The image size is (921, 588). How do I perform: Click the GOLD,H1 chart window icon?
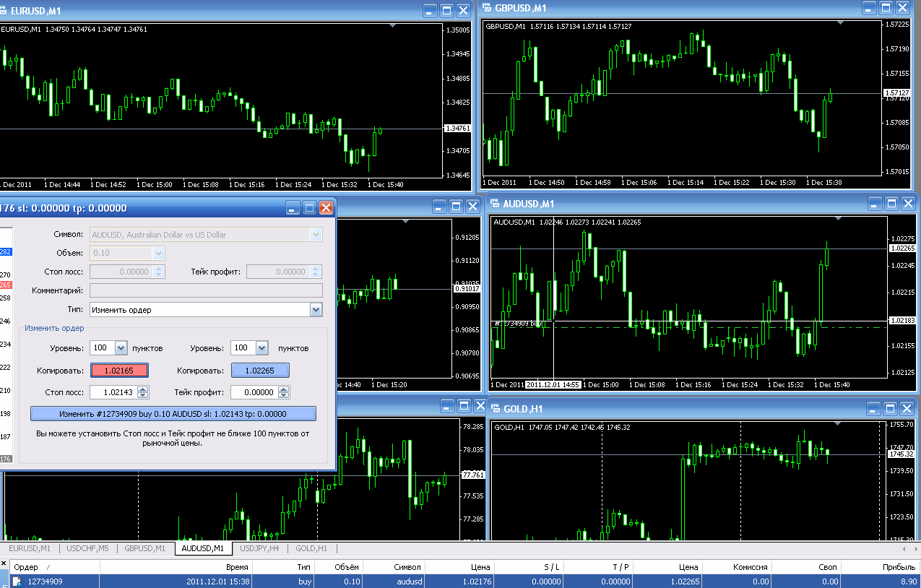tap(495, 408)
